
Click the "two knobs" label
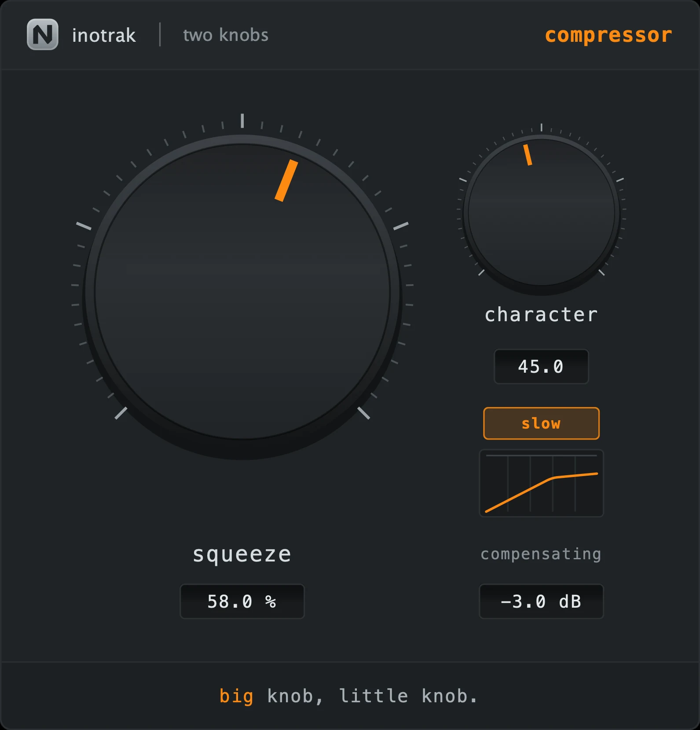tap(226, 35)
